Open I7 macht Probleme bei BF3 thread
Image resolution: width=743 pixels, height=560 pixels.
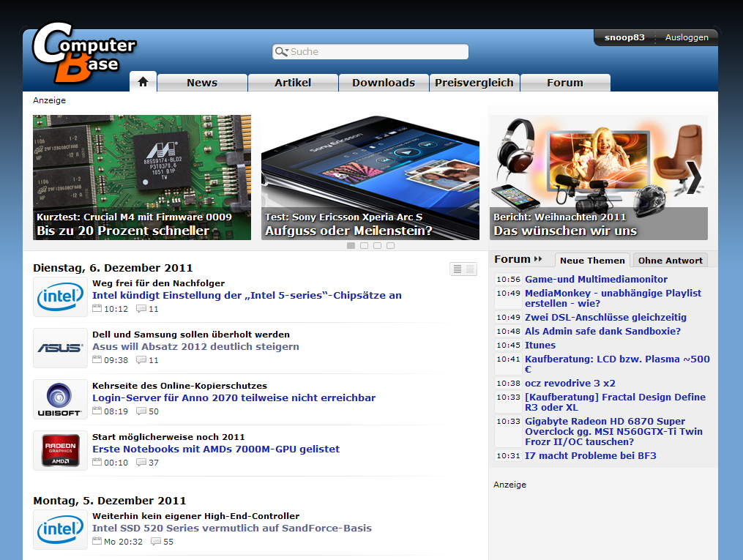tap(591, 455)
